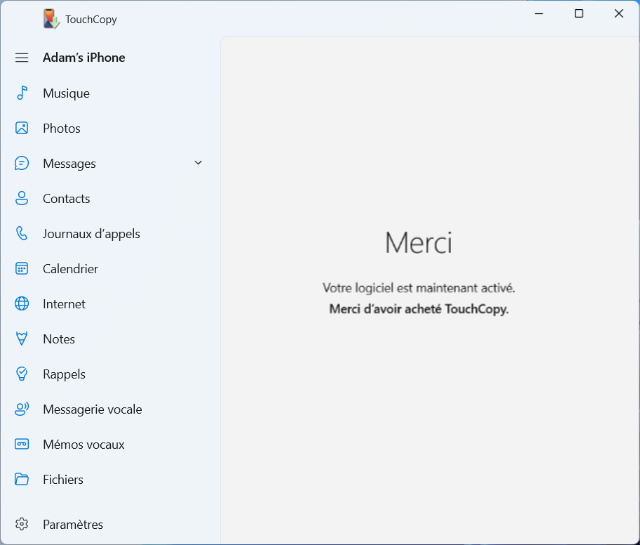Click 'Merci d'avoir acheté TouchCopy.' text
Viewport: 640px width, 545px height.
(419, 309)
